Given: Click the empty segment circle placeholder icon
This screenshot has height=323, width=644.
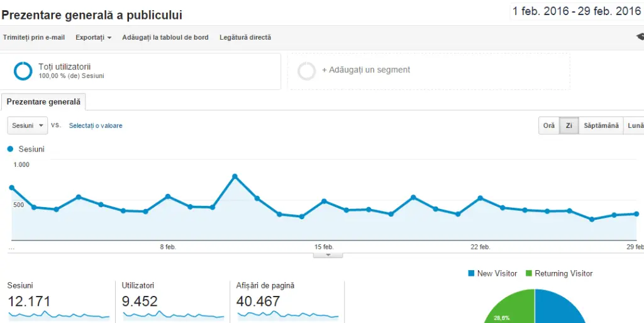Looking at the screenshot, I should point(306,71).
